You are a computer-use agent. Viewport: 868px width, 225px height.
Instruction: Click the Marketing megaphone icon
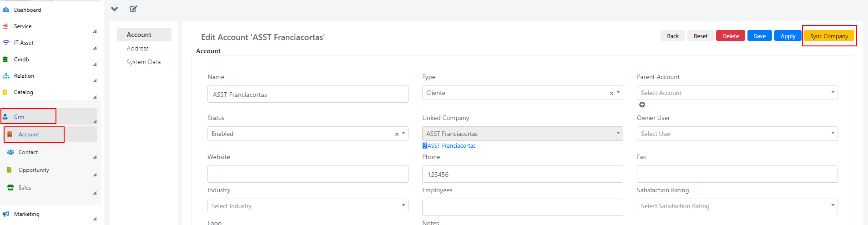click(6, 214)
